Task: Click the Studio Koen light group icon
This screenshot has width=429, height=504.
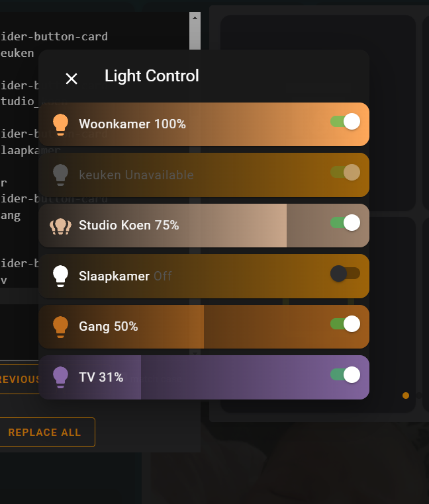Action: click(x=61, y=226)
